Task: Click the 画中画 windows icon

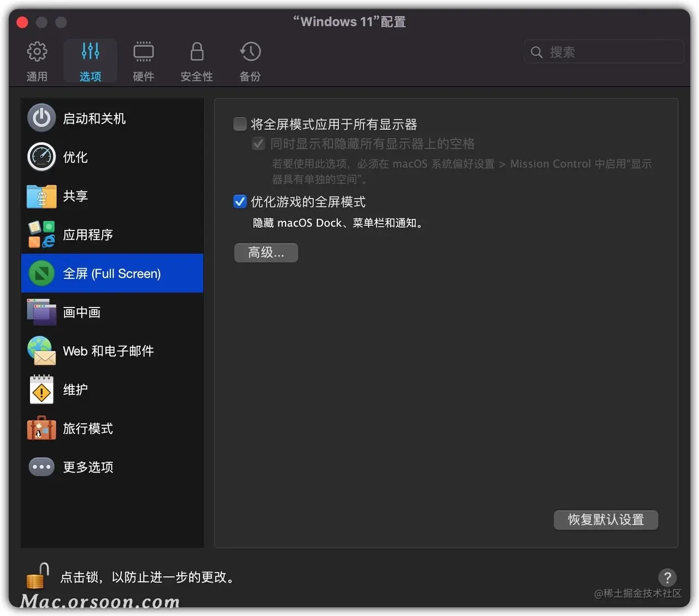Action: [42, 312]
